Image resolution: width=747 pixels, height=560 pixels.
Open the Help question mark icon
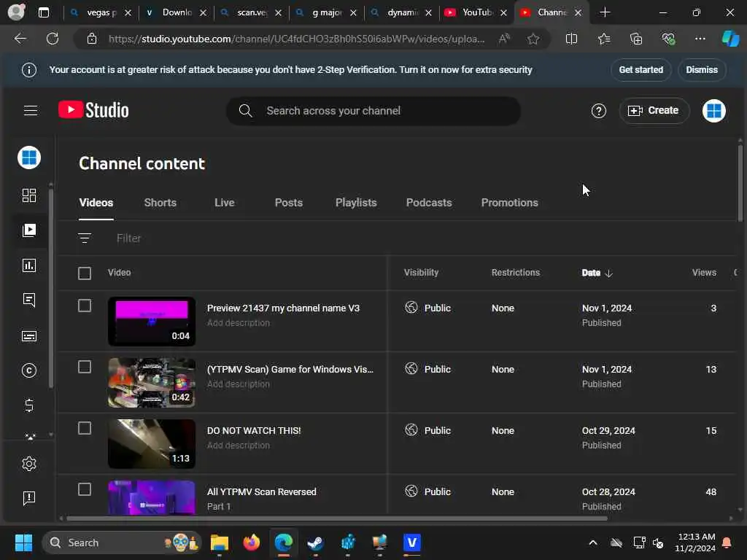(x=598, y=111)
